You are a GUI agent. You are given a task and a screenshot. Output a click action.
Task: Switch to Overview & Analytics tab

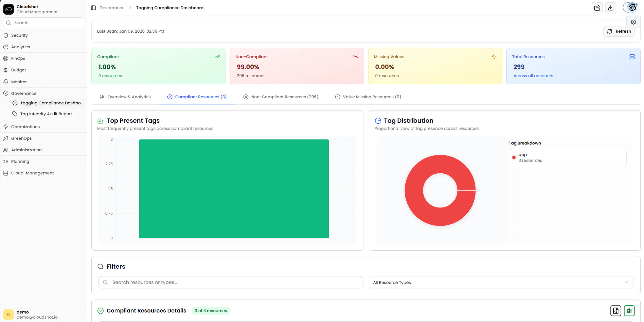(x=125, y=97)
